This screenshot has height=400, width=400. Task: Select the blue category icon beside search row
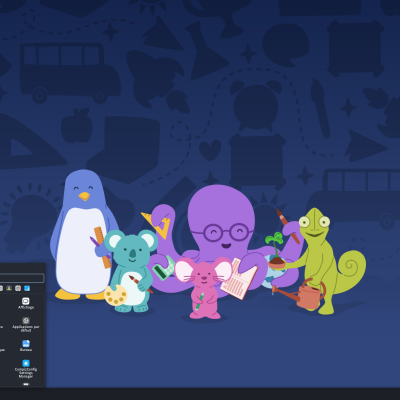pyautogui.click(x=27, y=288)
